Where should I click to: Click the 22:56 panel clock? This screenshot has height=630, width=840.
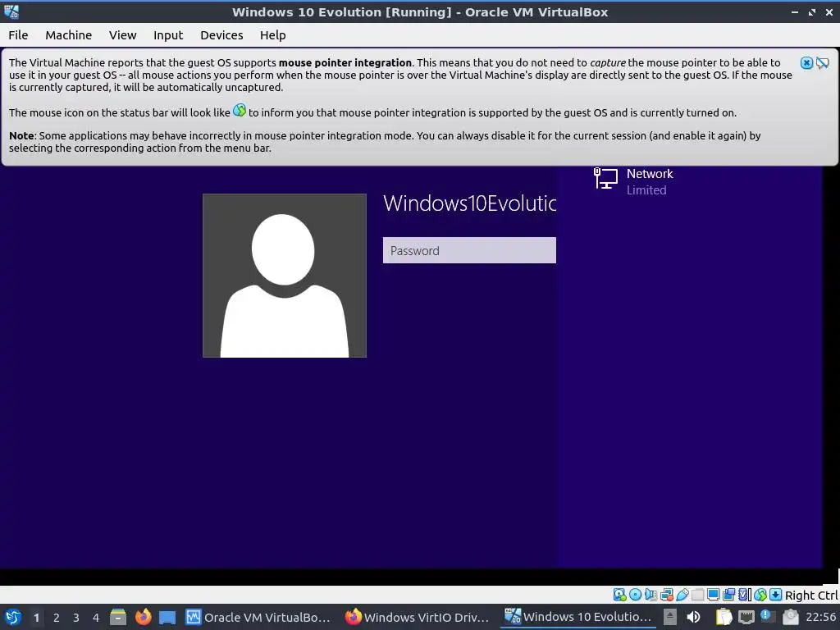(820, 617)
